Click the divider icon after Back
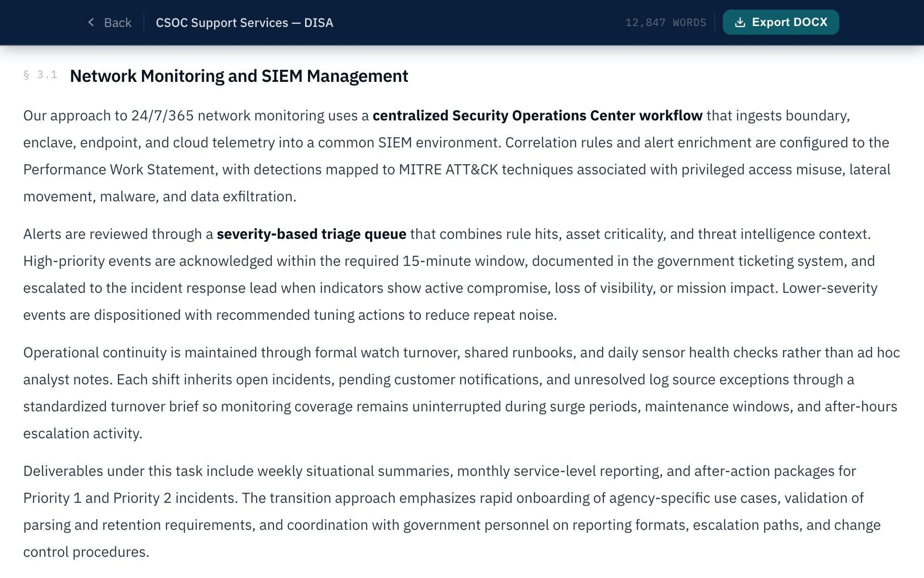This screenshot has width=924, height=578. [x=143, y=22]
